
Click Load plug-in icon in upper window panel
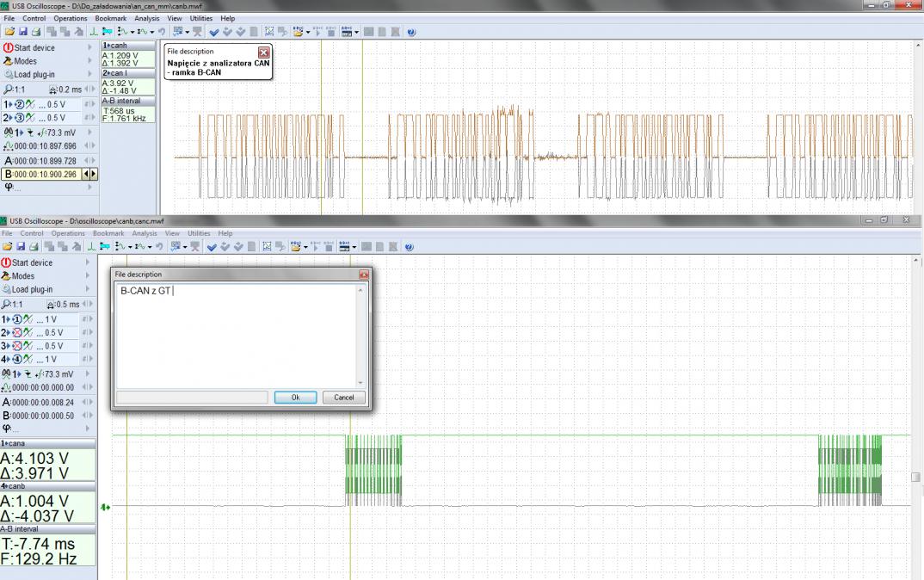coord(9,74)
